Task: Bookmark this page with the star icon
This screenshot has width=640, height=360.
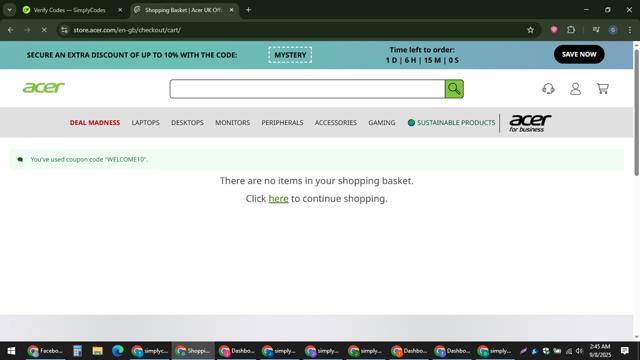Action: tap(530, 30)
